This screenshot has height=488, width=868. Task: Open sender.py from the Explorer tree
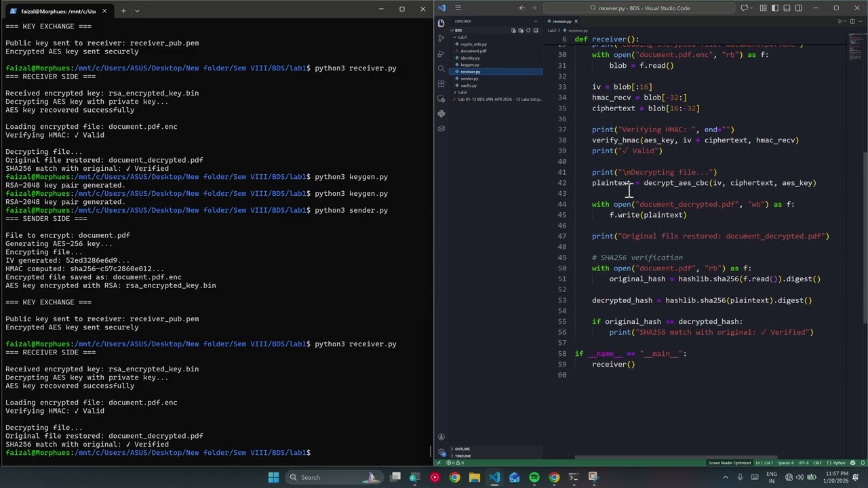(x=469, y=79)
